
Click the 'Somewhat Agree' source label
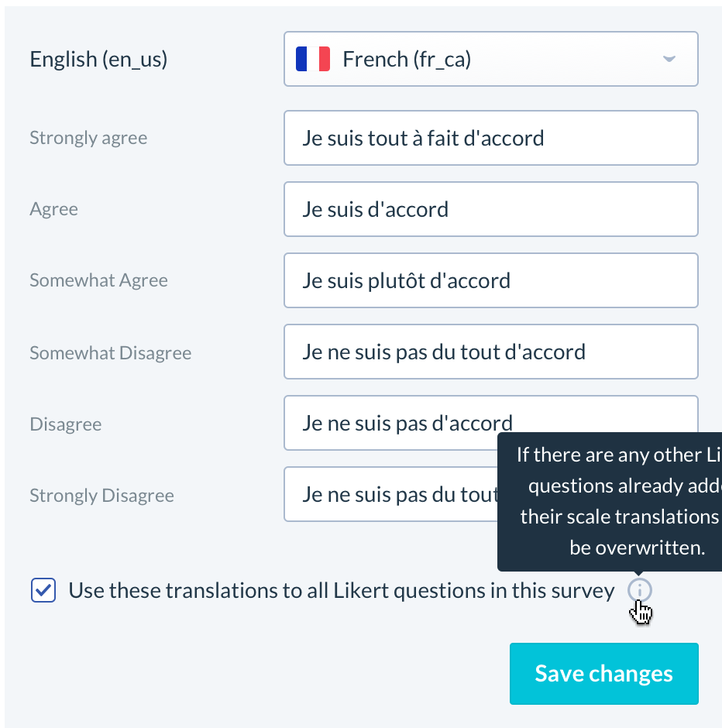[x=99, y=280]
